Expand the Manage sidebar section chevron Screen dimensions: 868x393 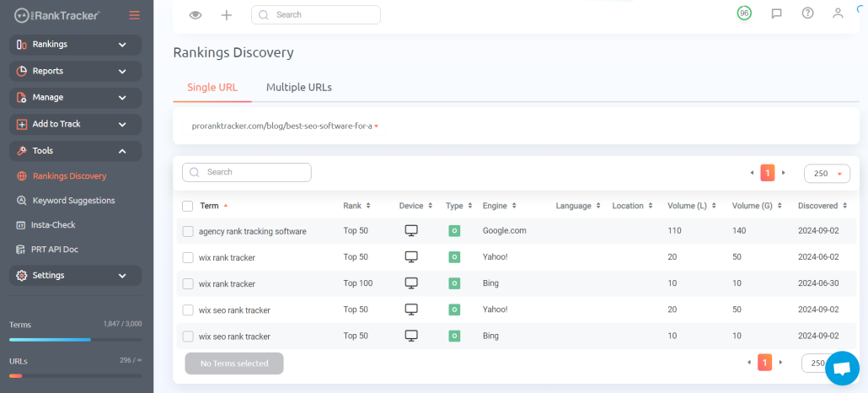122,98
